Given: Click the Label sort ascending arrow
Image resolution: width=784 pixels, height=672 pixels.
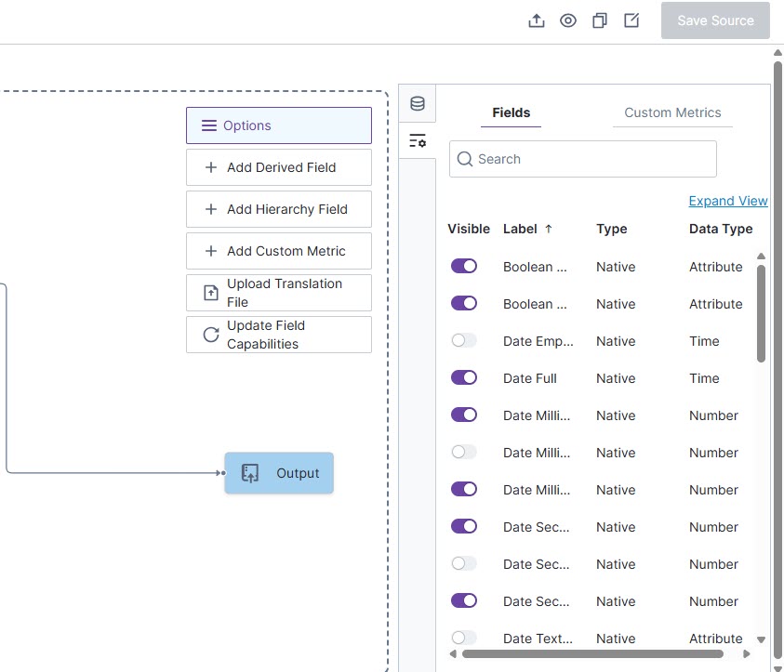Looking at the screenshot, I should click(x=549, y=229).
